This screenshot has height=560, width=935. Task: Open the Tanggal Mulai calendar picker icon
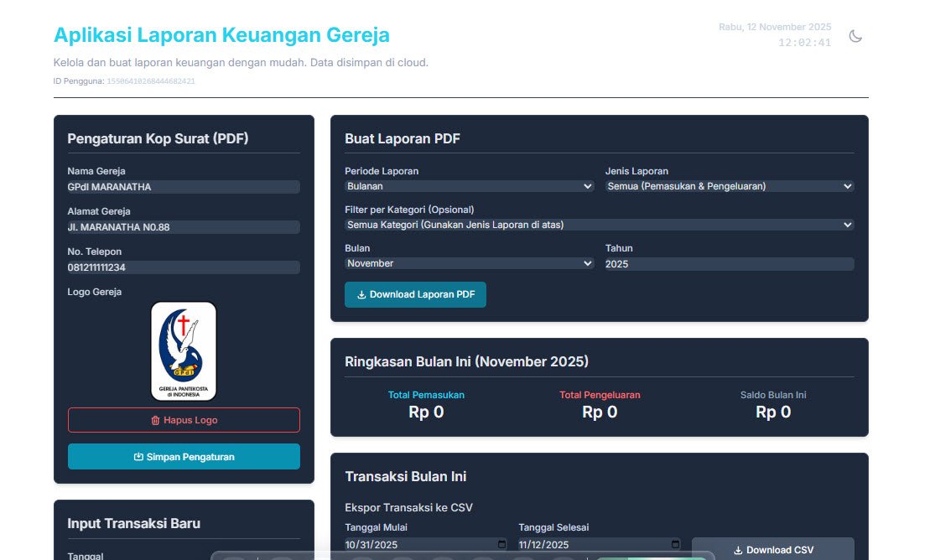tap(501, 544)
